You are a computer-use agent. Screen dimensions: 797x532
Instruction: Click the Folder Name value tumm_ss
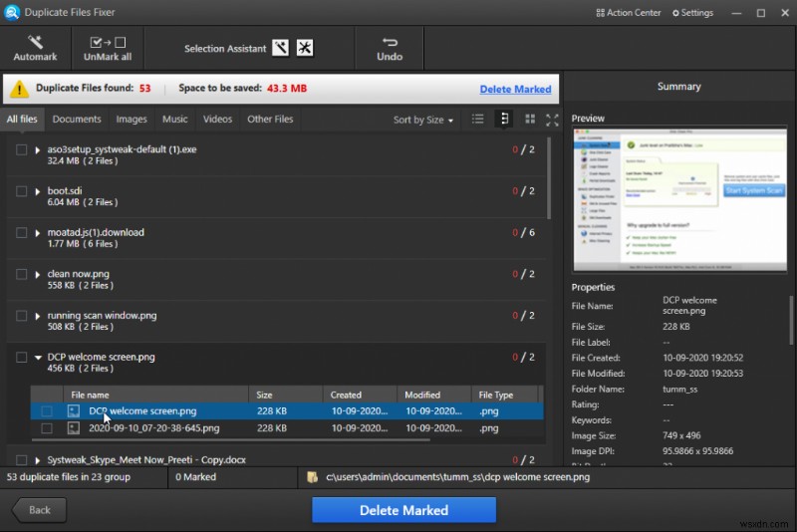tap(680, 390)
